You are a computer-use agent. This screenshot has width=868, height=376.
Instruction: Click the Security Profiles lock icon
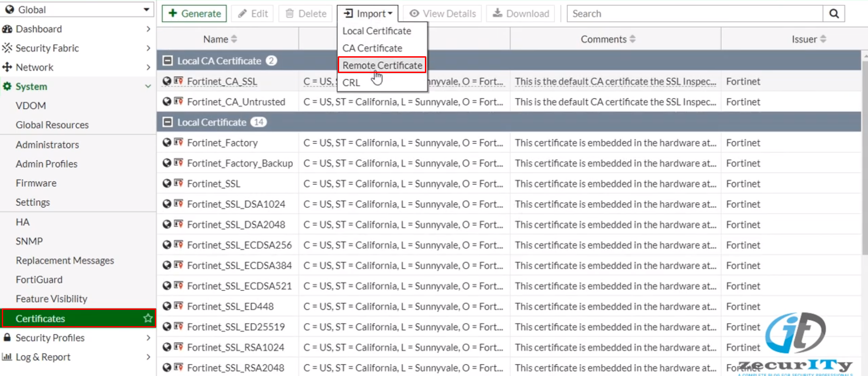coord(7,338)
